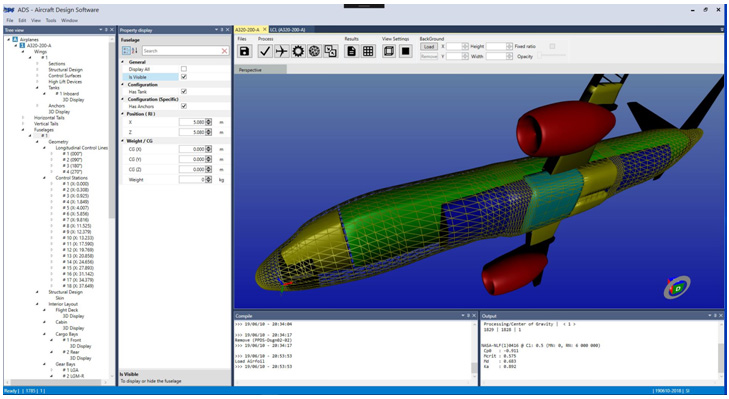Close the Compile panel
The image size is (729, 399).
[x=474, y=316]
